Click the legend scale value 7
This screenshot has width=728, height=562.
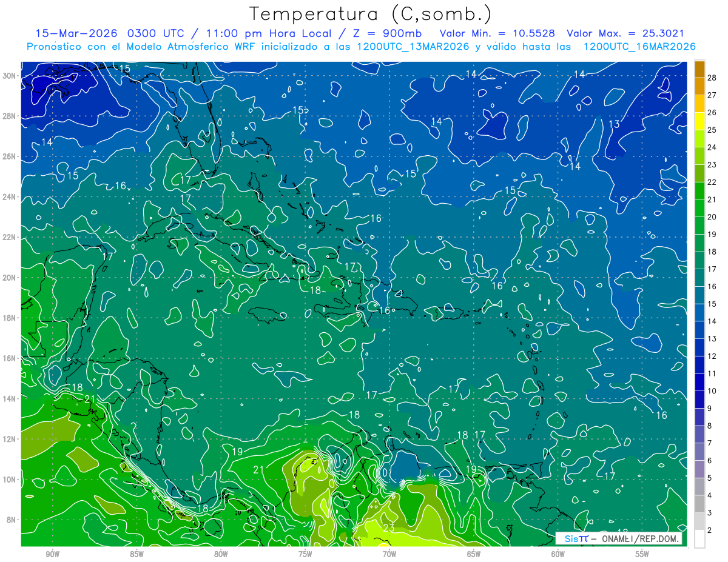tap(710, 444)
